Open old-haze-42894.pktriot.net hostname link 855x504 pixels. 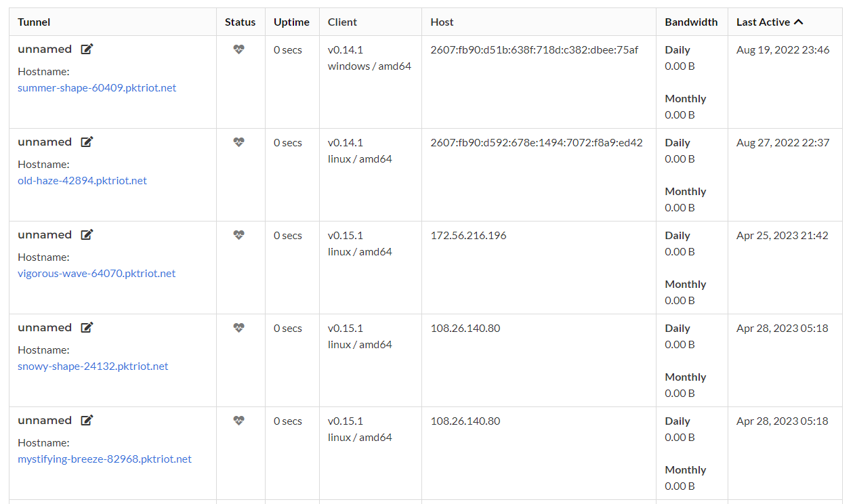(x=82, y=181)
